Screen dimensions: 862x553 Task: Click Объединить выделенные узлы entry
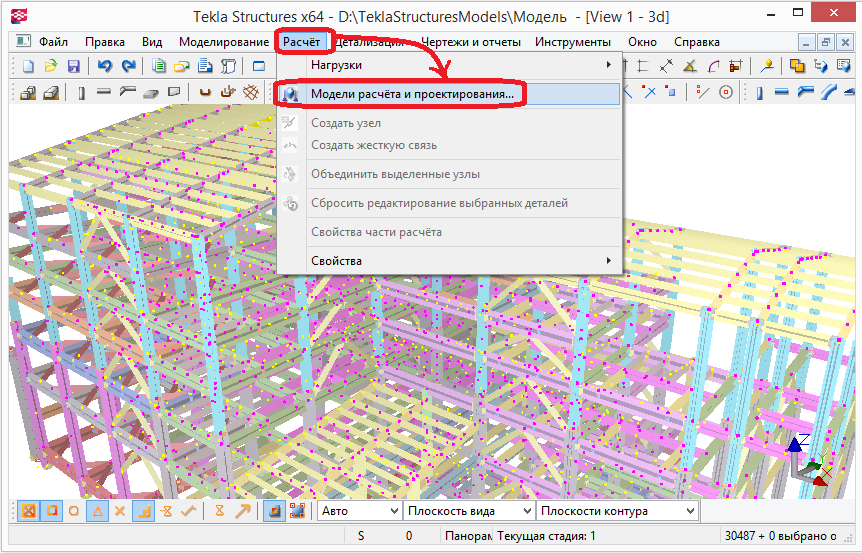450,174
